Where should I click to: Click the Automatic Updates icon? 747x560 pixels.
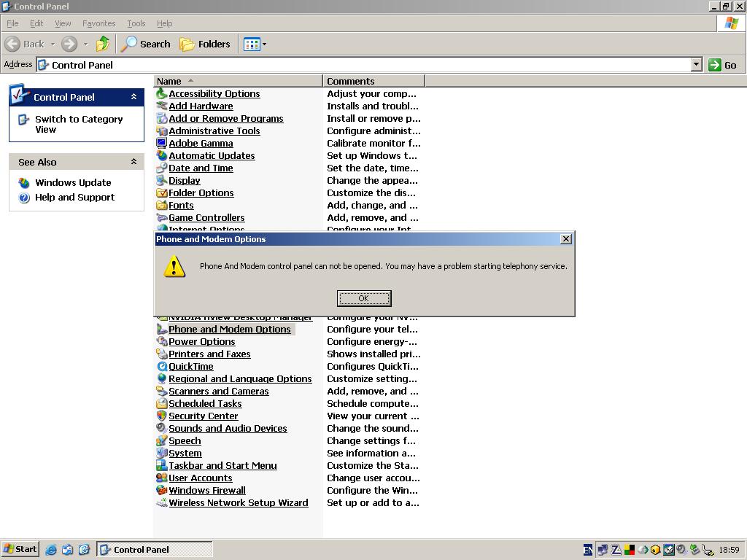point(162,156)
